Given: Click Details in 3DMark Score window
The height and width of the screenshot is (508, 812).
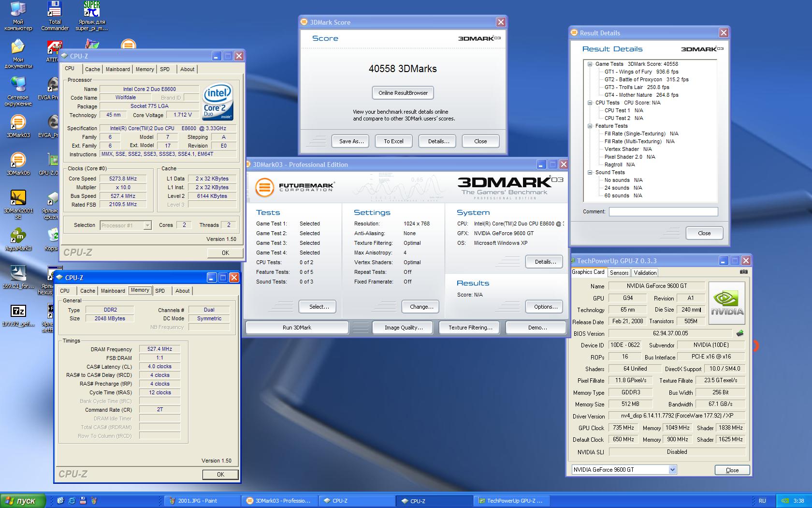Looking at the screenshot, I should tap(438, 141).
